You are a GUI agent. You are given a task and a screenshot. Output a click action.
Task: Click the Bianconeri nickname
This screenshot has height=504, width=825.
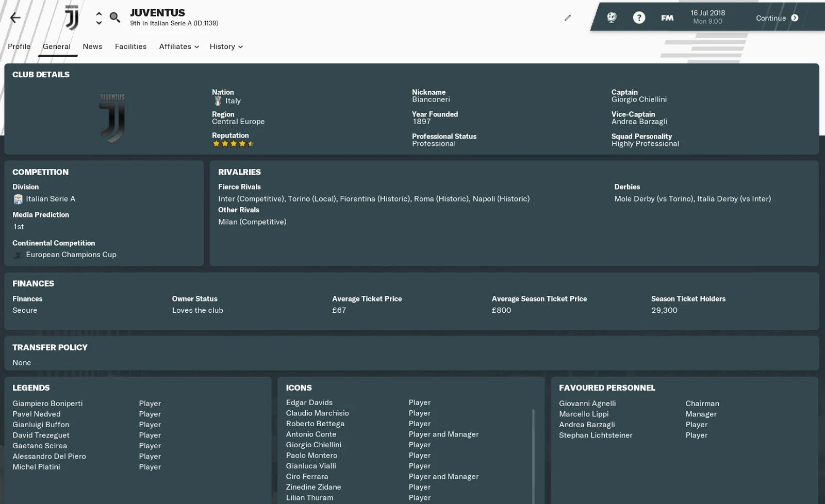(431, 99)
